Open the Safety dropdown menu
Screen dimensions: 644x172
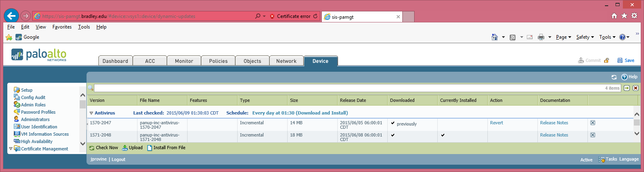585,37
